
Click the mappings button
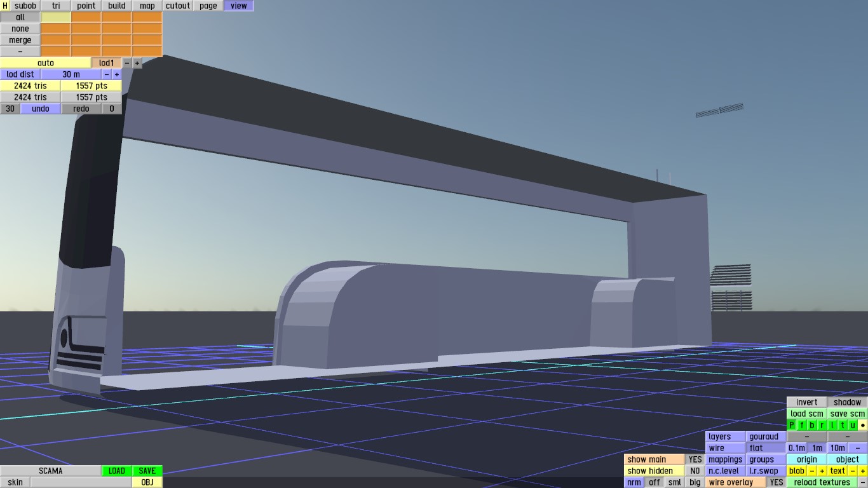[x=726, y=459]
